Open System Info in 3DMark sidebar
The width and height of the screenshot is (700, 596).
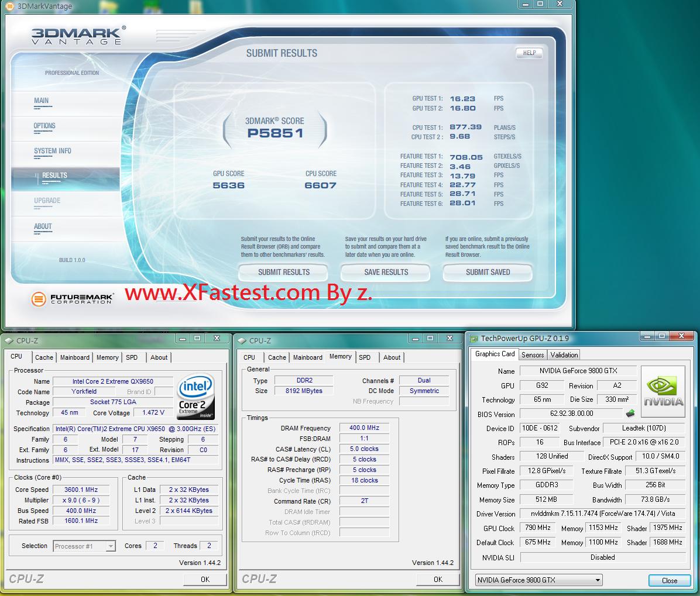[x=52, y=151]
